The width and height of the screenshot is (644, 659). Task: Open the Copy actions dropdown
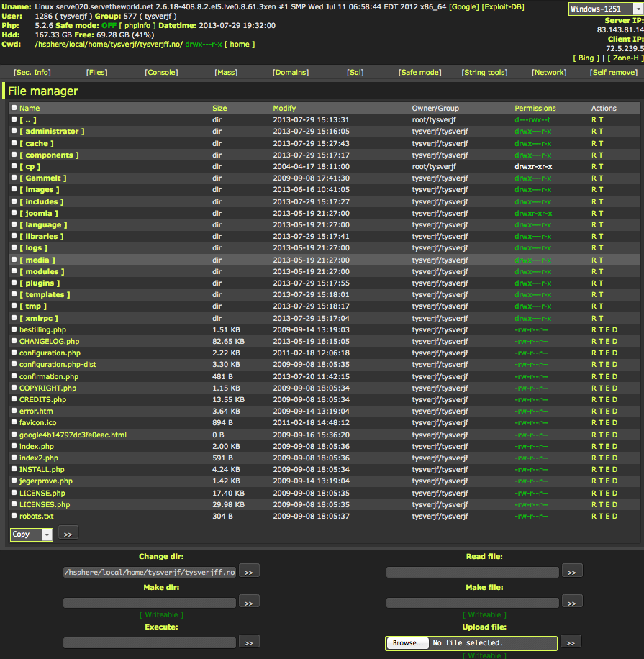point(31,534)
